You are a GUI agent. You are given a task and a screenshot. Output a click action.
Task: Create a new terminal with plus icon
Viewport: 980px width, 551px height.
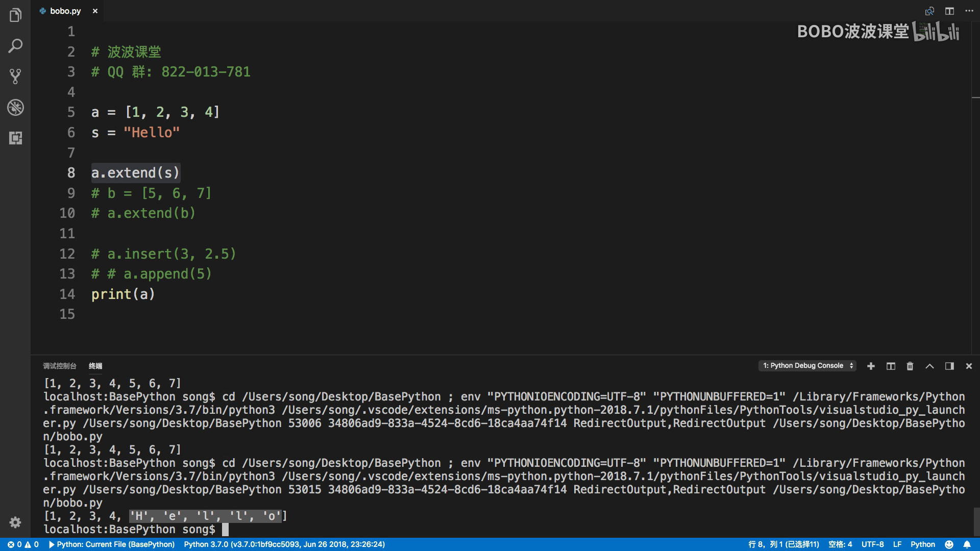pyautogui.click(x=871, y=366)
